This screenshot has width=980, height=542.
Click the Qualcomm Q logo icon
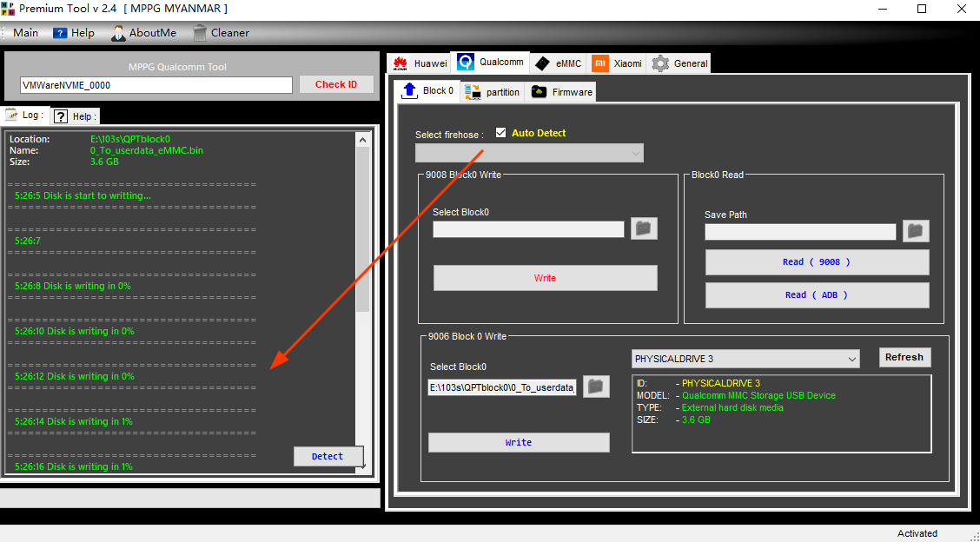coord(466,62)
